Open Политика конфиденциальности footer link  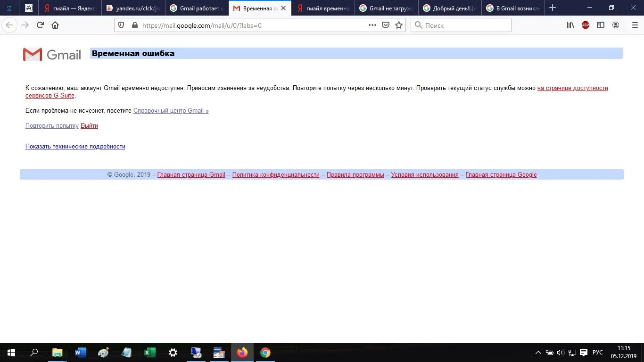276,175
